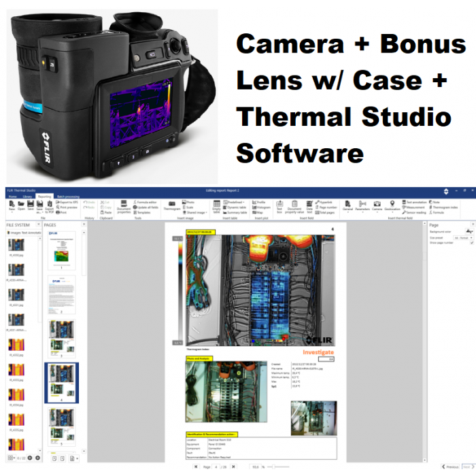Image resolution: width=476 pixels, height=476 pixels.
Task: Insert a Profile plot
Action: (x=258, y=202)
